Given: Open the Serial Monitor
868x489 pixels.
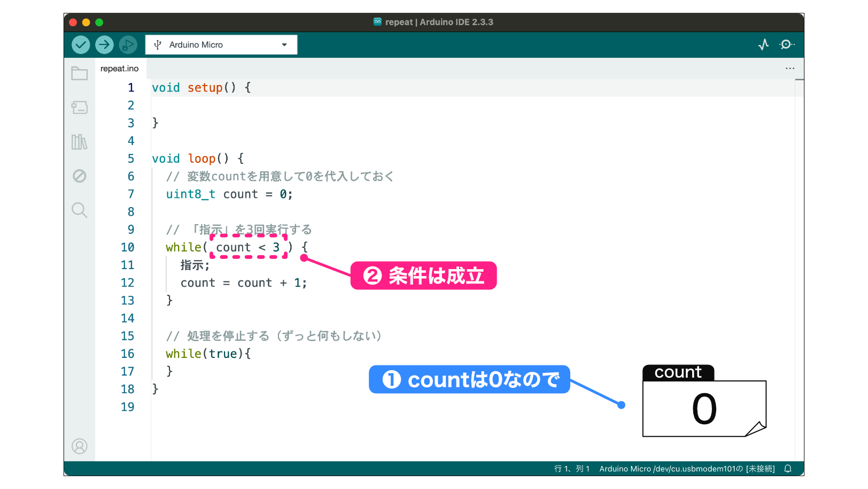Looking at the screenshot, I should pyautogui.click(x=787, y=44).
